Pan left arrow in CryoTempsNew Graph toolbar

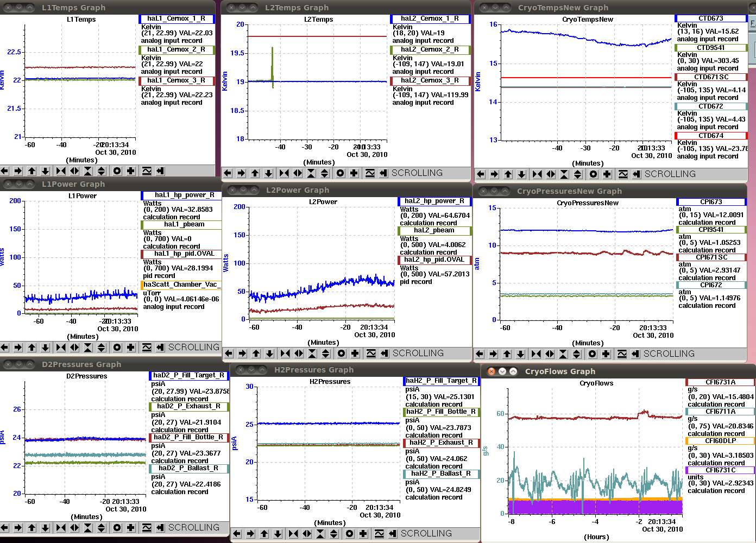tap(481, 174)
